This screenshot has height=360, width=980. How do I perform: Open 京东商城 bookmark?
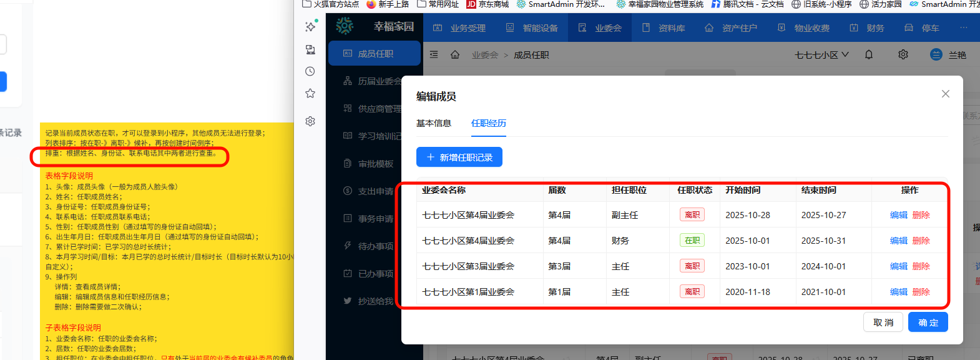(x=488, y=4)
